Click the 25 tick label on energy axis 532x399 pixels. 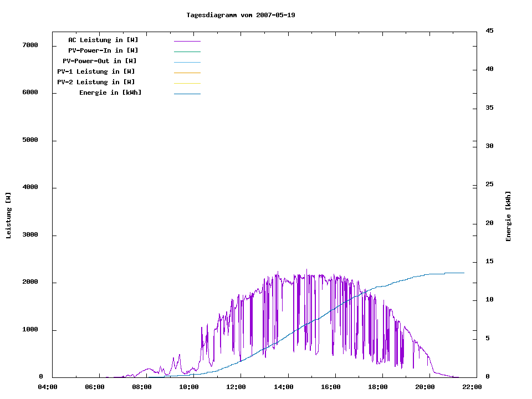click(x=490, y=184)
